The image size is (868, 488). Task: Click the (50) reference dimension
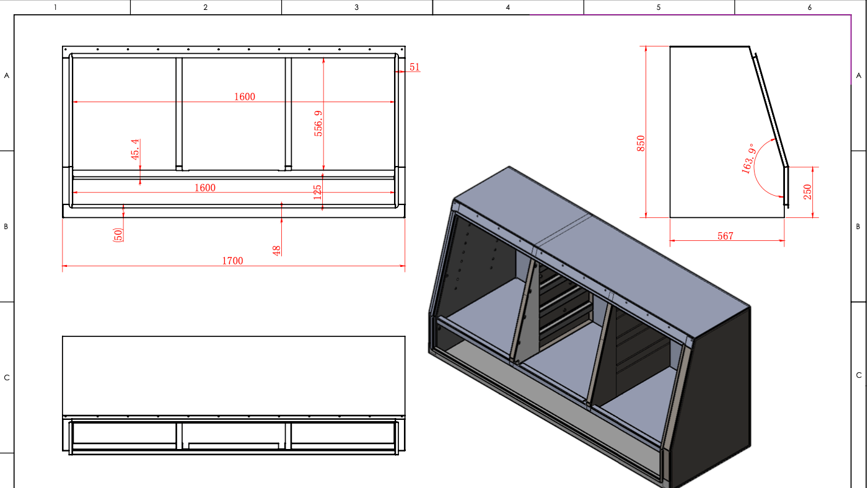(118, 235)
